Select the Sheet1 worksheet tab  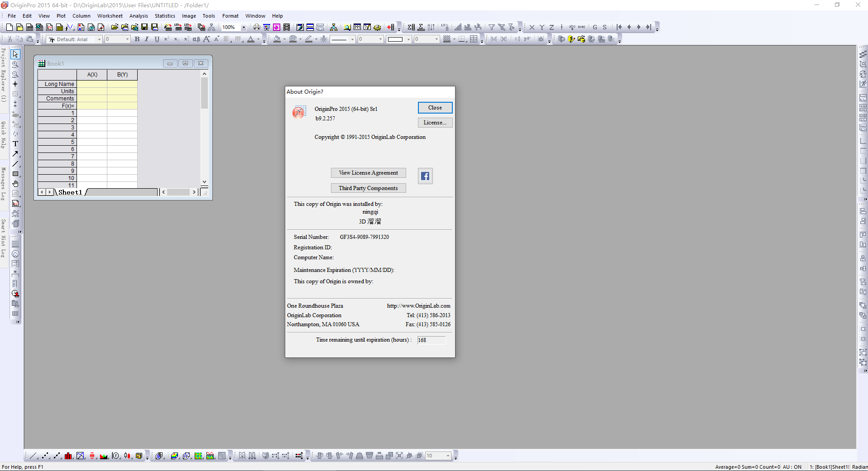pyautogui.click(x=70, y=192)
